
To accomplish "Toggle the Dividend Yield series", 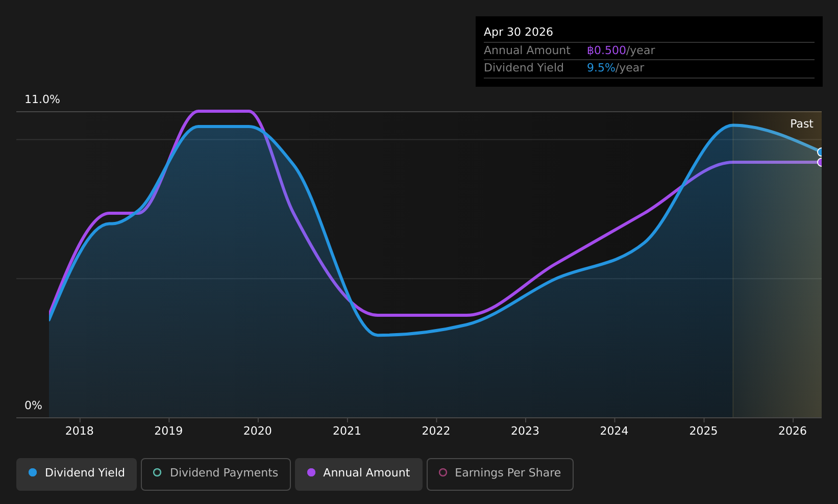I will [77, 474].
